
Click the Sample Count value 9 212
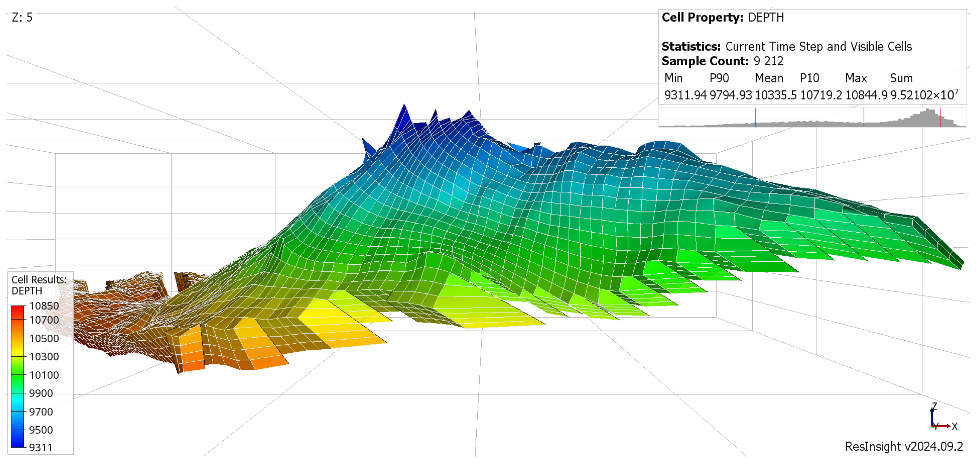coord(769,61)
